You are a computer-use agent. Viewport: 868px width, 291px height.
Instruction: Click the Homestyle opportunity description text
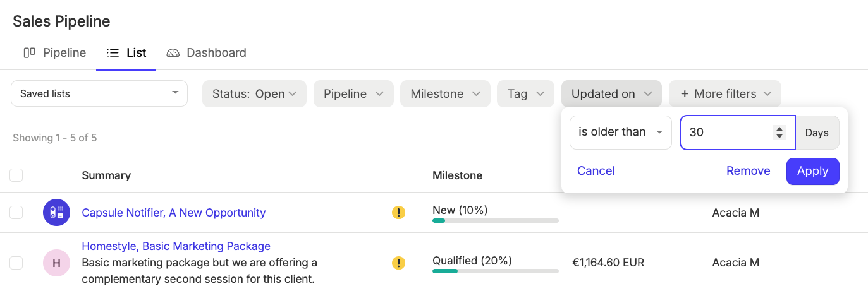tap(200, 270)
